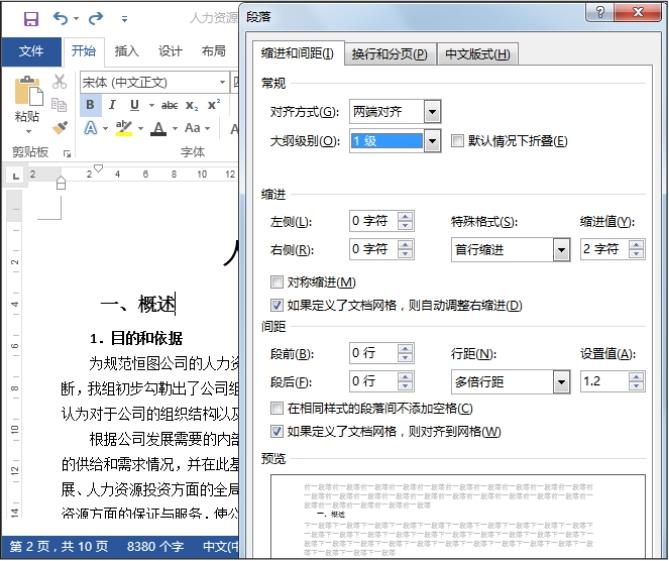Select the Format Painter brush icon

point(60,128)
